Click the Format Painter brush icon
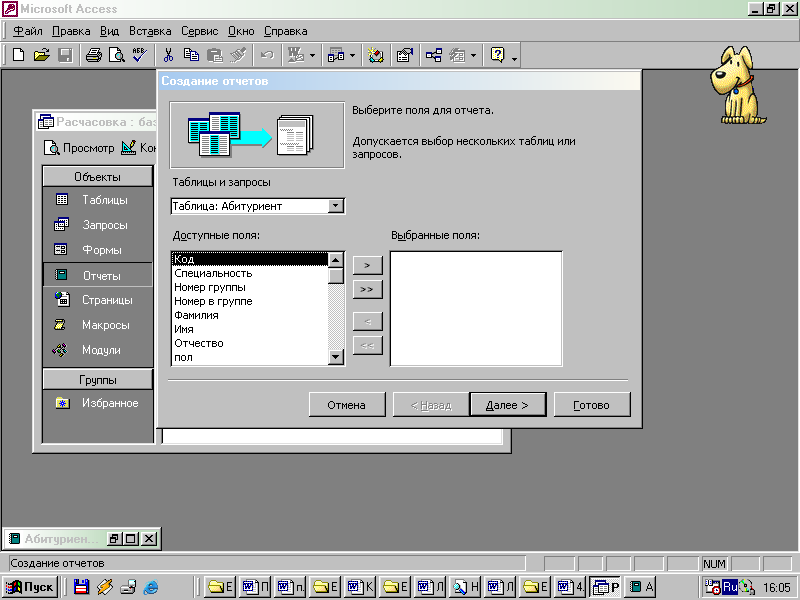The image size is (800, 600). pyautogui.click(x=238, y=55)
